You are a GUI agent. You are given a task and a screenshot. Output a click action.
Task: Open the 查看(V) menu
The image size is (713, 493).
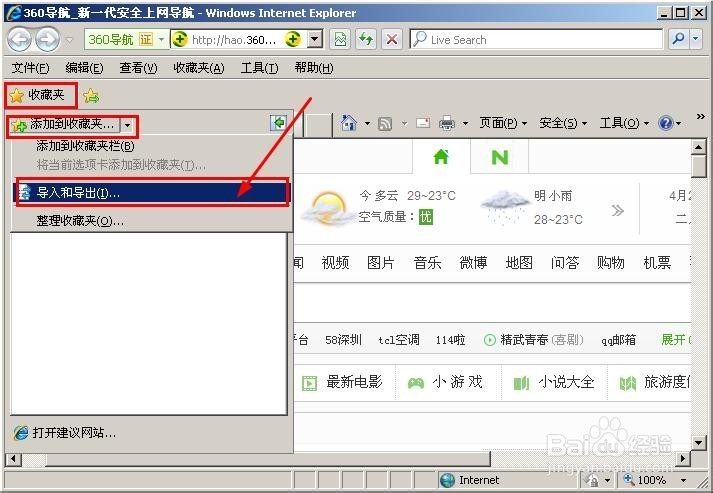[138, 68]
